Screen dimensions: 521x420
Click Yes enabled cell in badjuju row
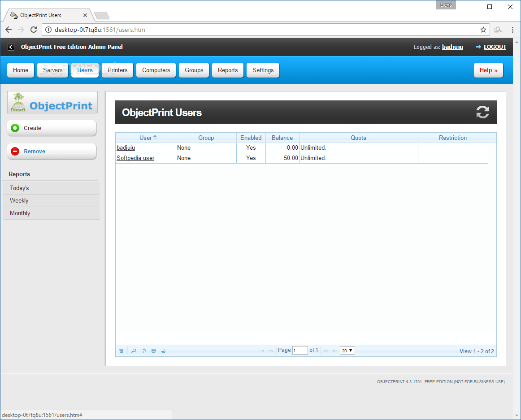click(x=251, y=148)
